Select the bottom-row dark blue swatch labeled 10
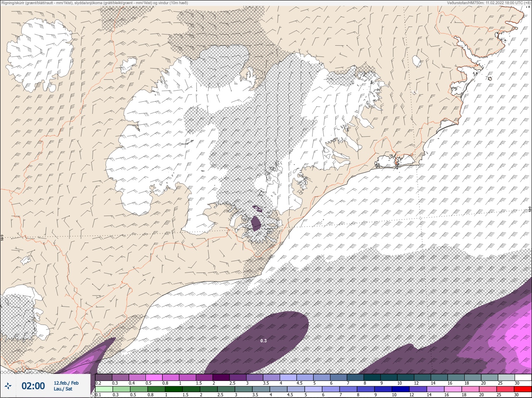This screenshot has width=532, height=398. (401, 389)
